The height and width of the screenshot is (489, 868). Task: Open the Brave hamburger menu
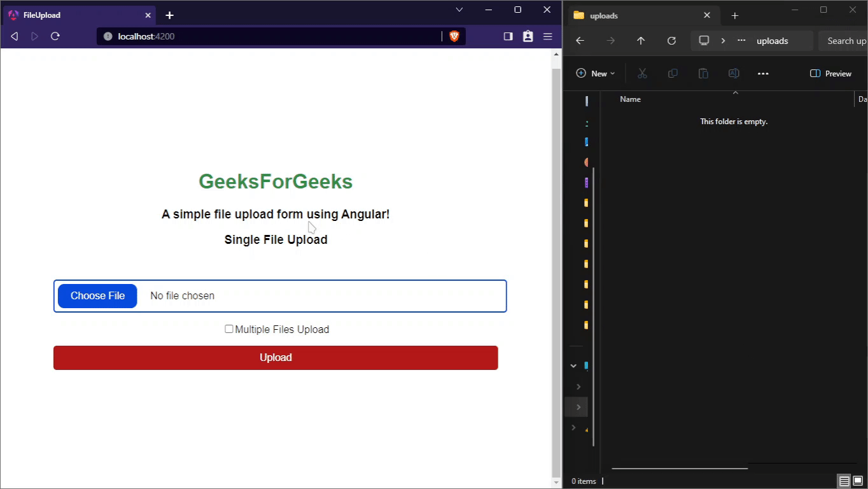click(x=547, y=36)
